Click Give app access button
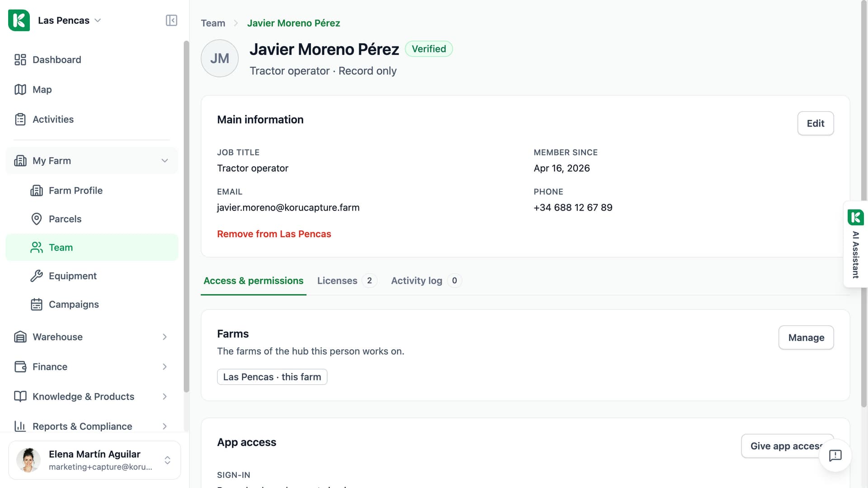This screenshot has width=868, height=488. [787, 446]
